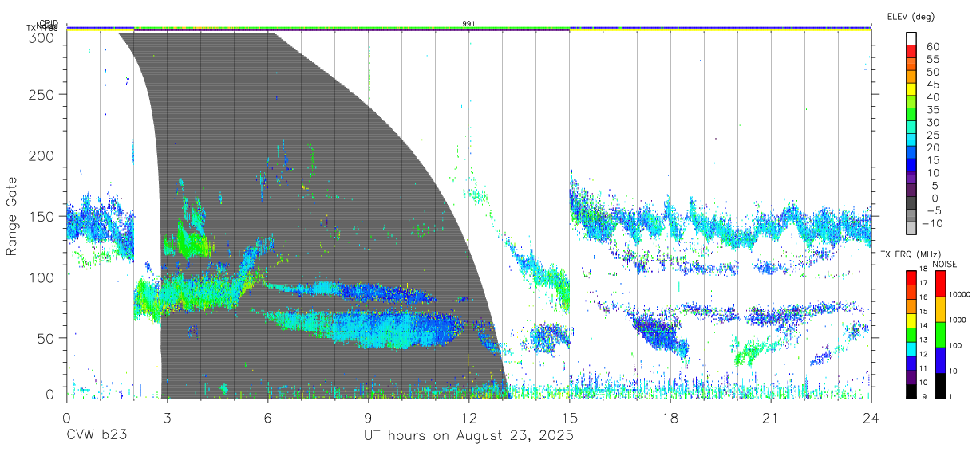Click the x-axis tick label 9
This screenshot has height=452, width=980.
368,418
